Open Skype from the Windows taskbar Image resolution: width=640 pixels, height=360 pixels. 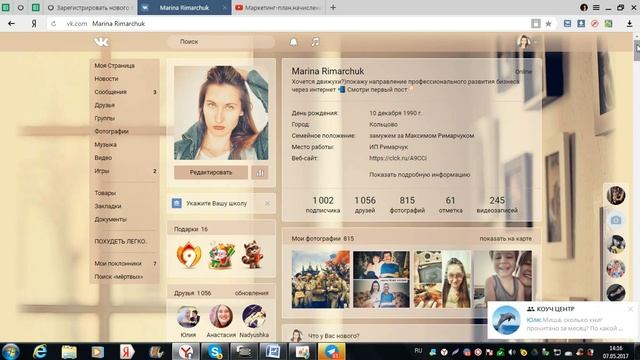215,351
